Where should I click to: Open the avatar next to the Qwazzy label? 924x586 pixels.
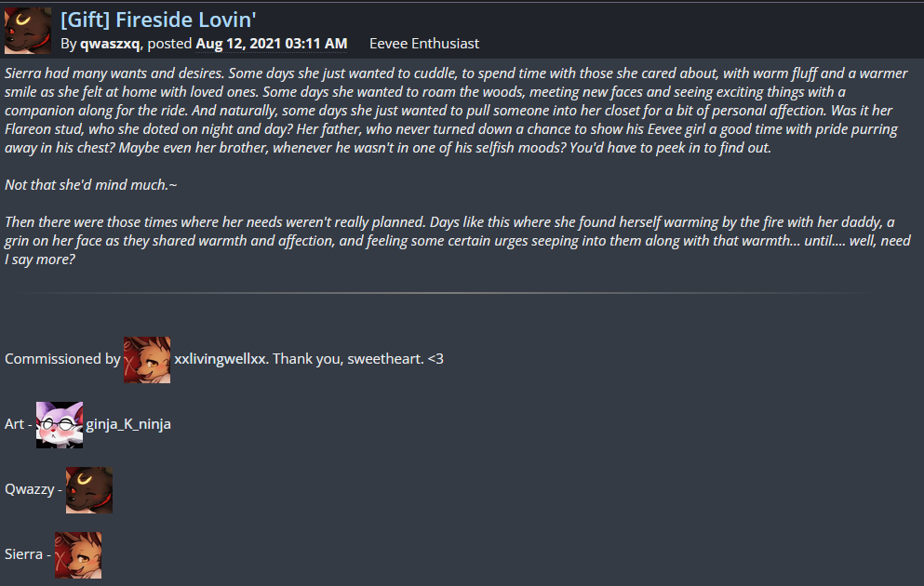[89, 490]
